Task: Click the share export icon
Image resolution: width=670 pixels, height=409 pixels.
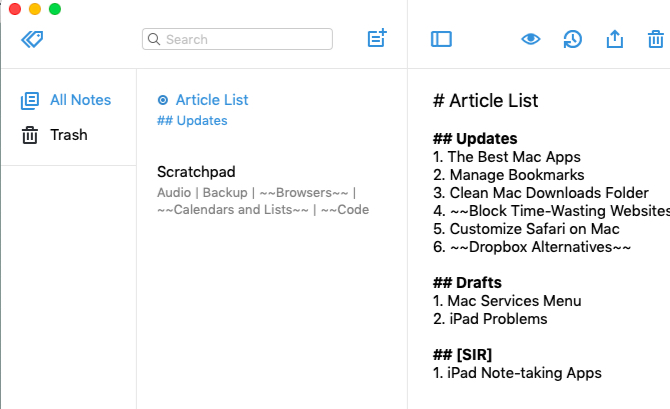Action: tap(614, 39)
